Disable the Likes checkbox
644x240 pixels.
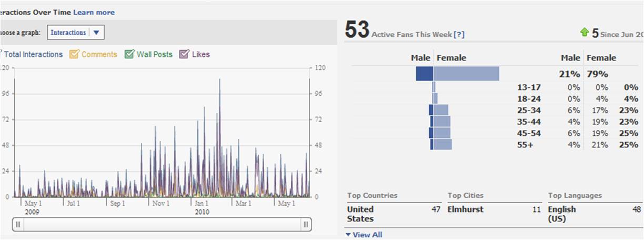(x=184, y=54)
